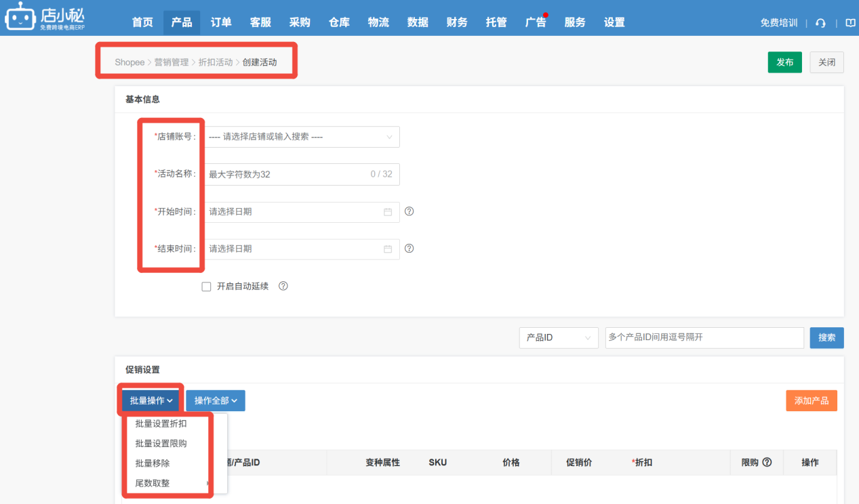Click help icon beside 开始时间
The height and width of the screenshot is (504, 859).
(409, 211)
